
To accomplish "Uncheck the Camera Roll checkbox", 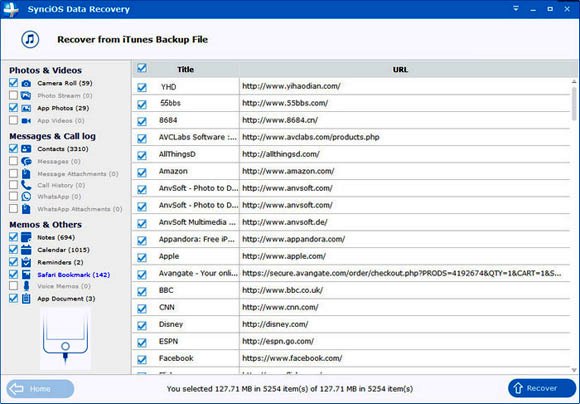I will (13, 83).
